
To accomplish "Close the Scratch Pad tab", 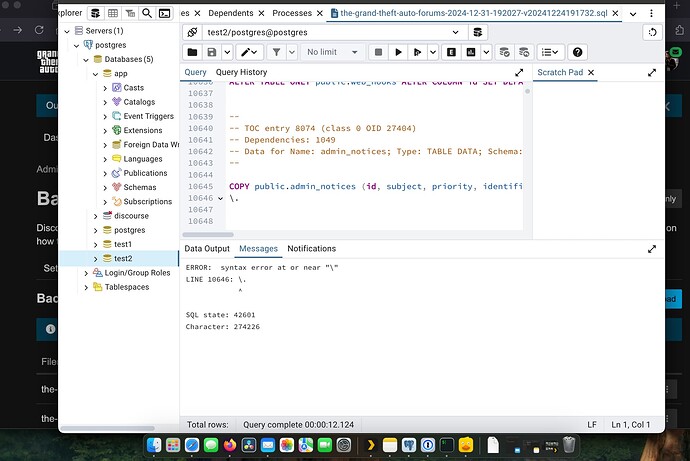I will 591,73.
